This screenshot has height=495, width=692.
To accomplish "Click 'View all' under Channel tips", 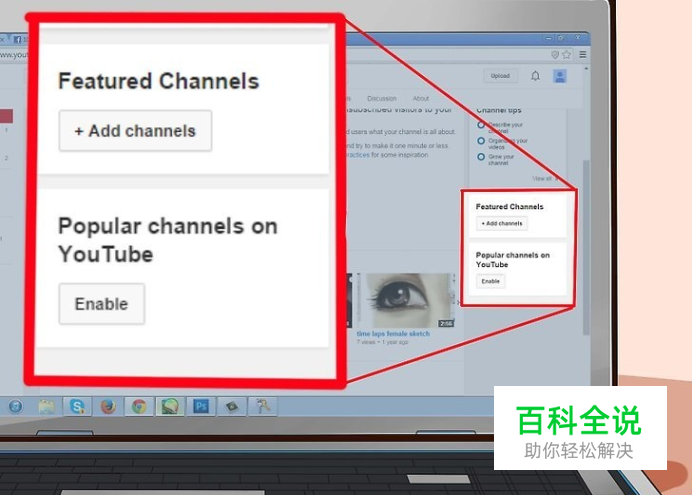I will (x=542, y=179).
